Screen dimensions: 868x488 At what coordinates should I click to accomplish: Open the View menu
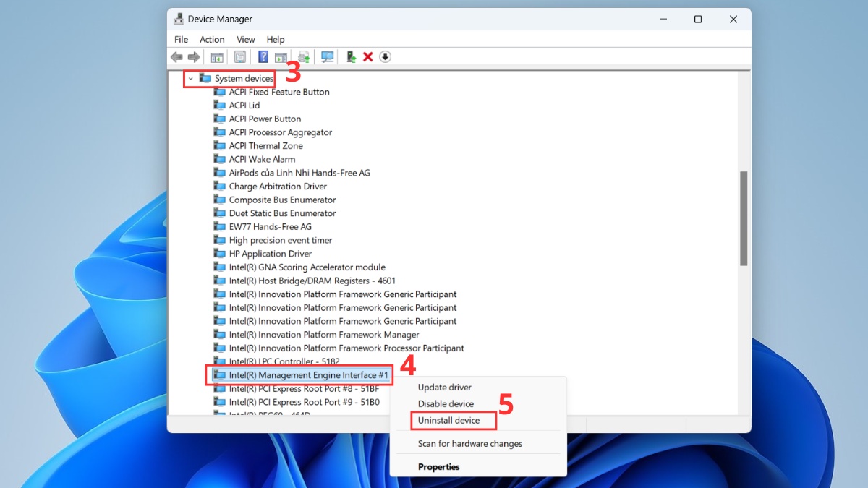(x=246, y=40)
